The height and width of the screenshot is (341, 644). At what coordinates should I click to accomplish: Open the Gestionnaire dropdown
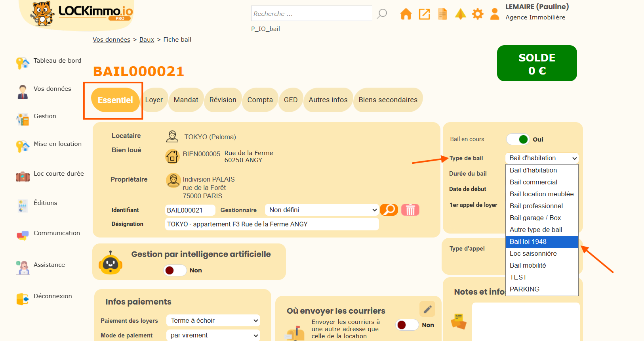[322, 210]
